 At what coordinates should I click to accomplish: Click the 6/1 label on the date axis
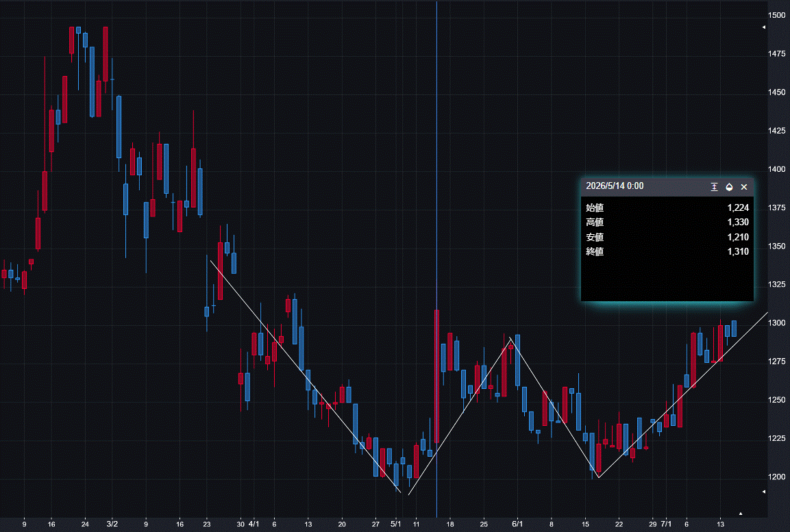[517, 524]
